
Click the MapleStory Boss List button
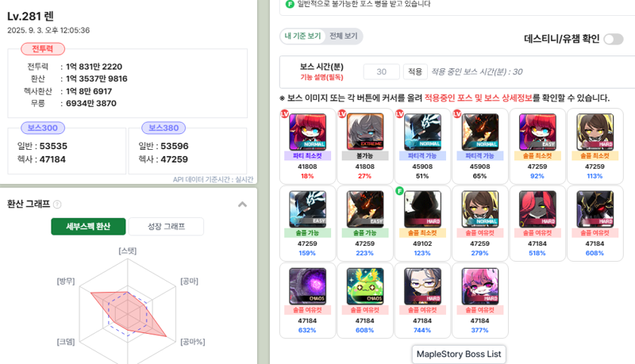click(x=459, y=354)
